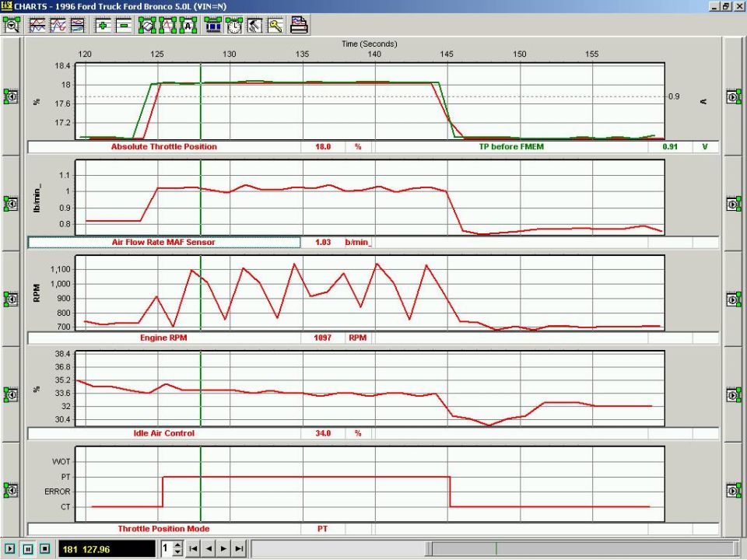Click the TP before FMEM label
The width and height of the screenshot is (747, 560).
pos(511,147)
